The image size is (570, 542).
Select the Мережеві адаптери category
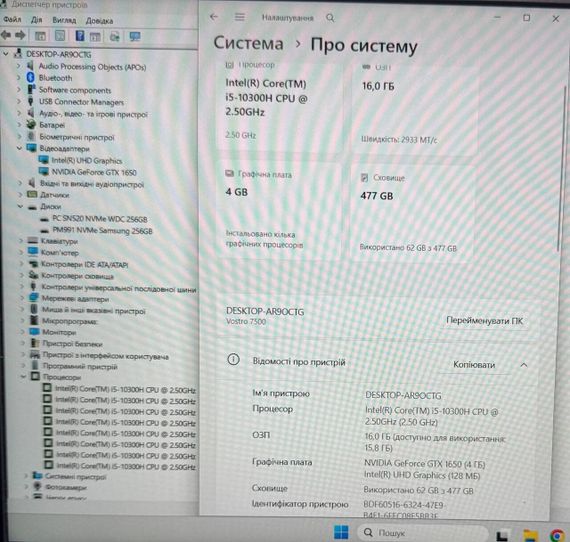[75, 298]
